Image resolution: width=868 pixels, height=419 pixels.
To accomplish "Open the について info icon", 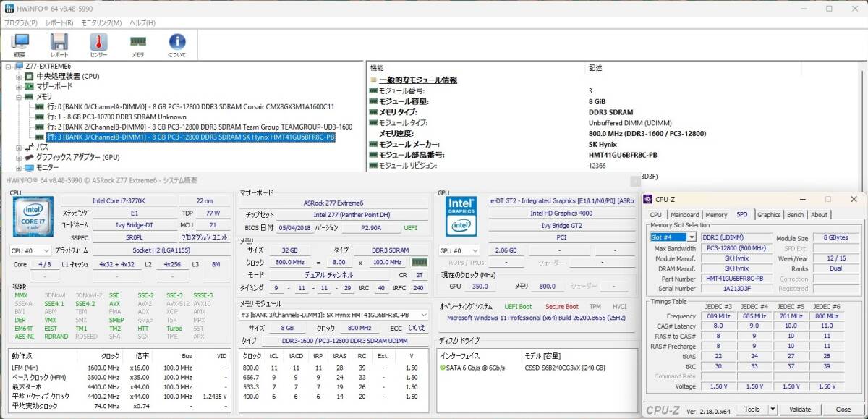I will coord(176,45).
